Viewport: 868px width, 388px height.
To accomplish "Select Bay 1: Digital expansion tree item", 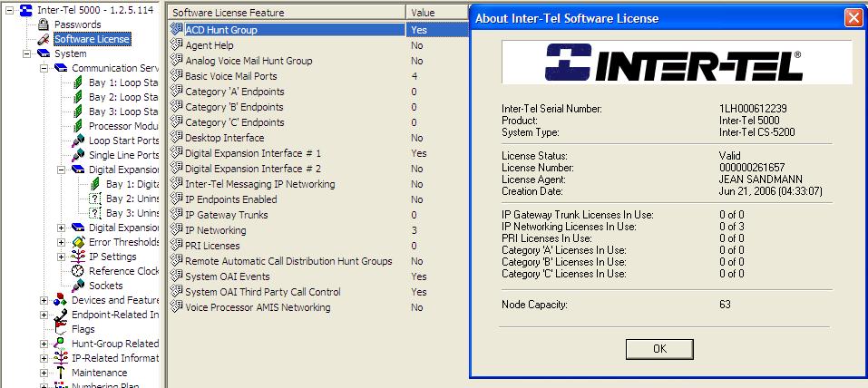I will [132, 184].
